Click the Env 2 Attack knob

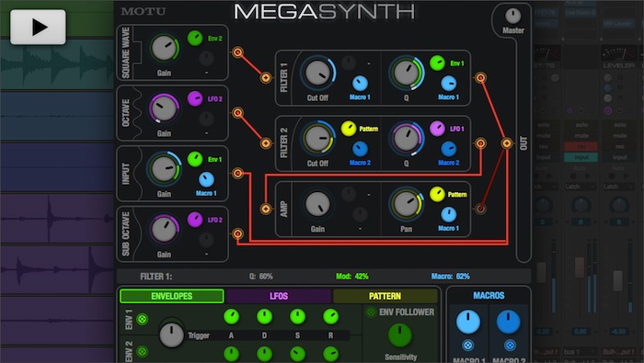(x=231, y=354)
